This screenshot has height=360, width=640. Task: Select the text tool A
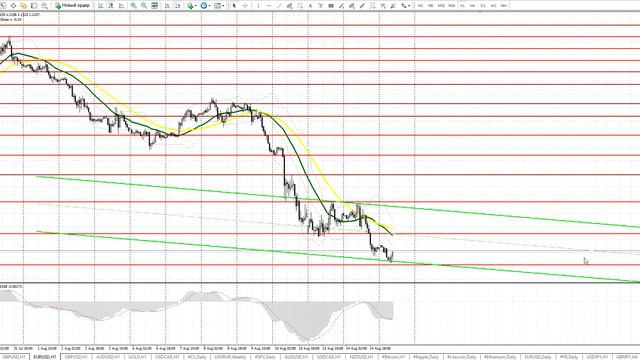[x=310, y=6]
